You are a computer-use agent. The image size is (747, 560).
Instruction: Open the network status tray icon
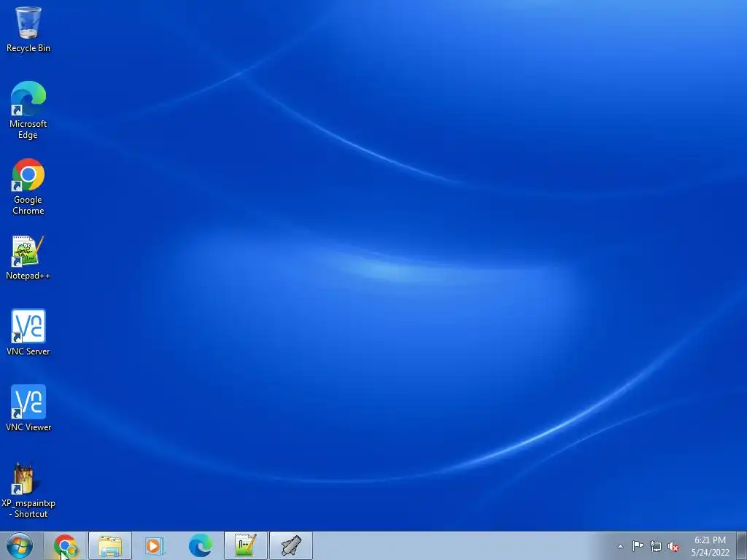(x=656, y=546)
